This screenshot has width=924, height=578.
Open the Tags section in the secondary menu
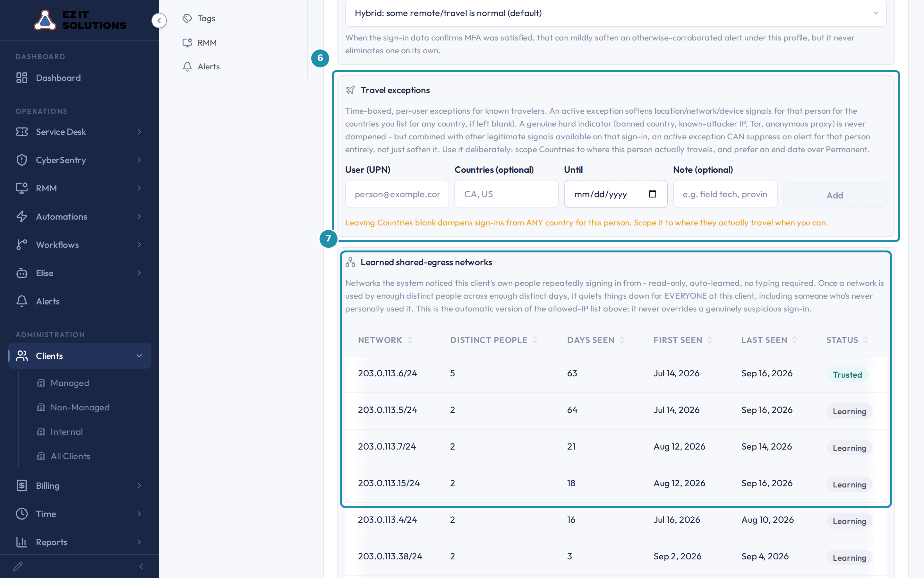(x=199, y=19)
